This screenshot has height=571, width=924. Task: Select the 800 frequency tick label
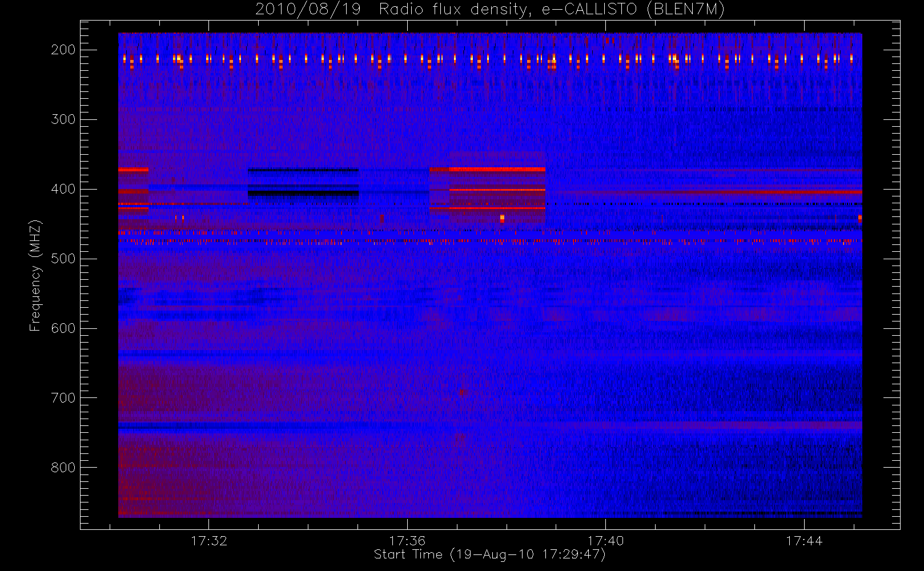point(63,468)
